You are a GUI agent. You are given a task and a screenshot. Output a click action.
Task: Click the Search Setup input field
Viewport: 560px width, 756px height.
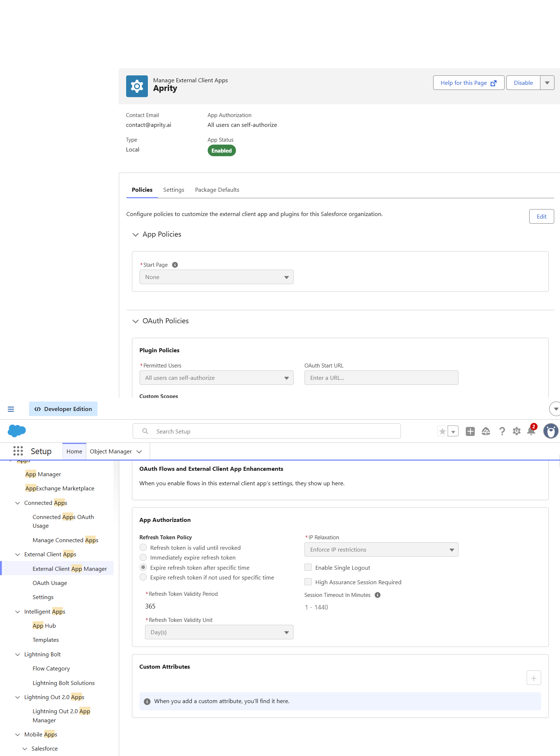[x=267, y=431]
